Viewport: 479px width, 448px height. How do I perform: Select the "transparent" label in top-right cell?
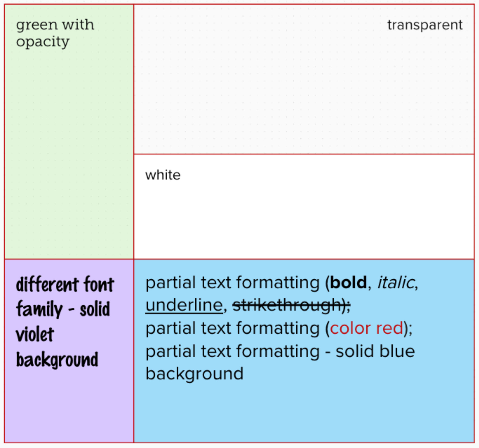click(425, 25)
